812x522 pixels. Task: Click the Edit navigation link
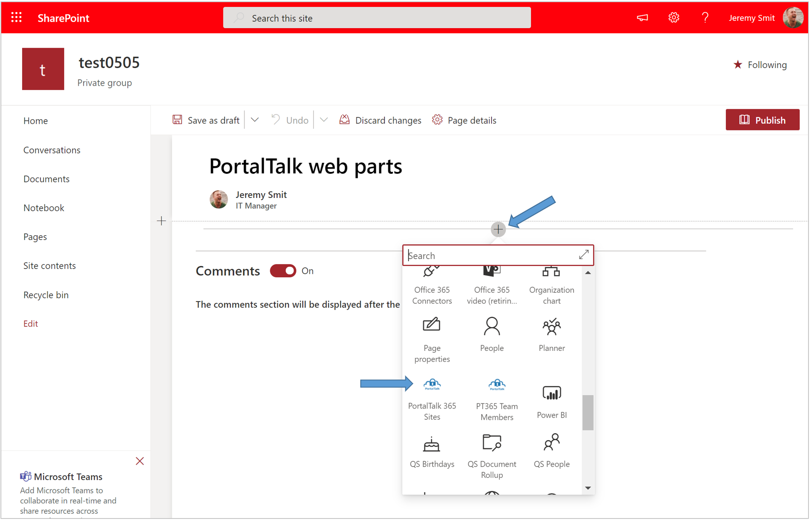(30, 324)
